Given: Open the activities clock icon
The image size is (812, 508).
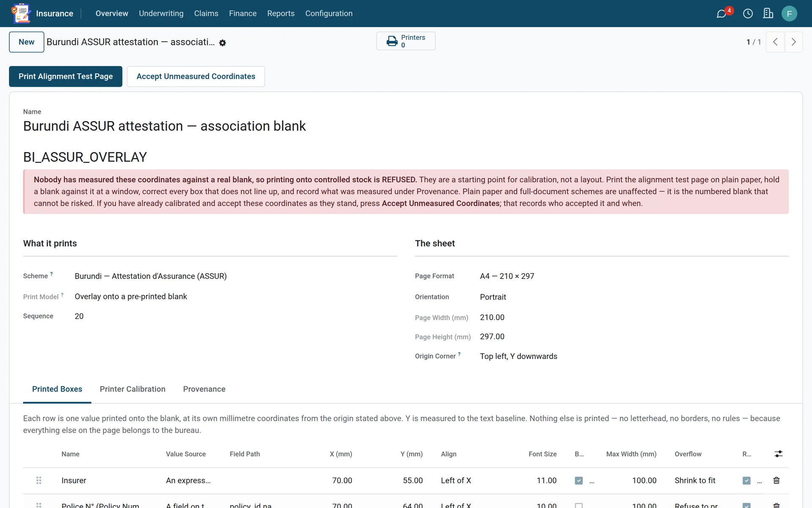Looking at the screenshot, I should pos(748,14).
